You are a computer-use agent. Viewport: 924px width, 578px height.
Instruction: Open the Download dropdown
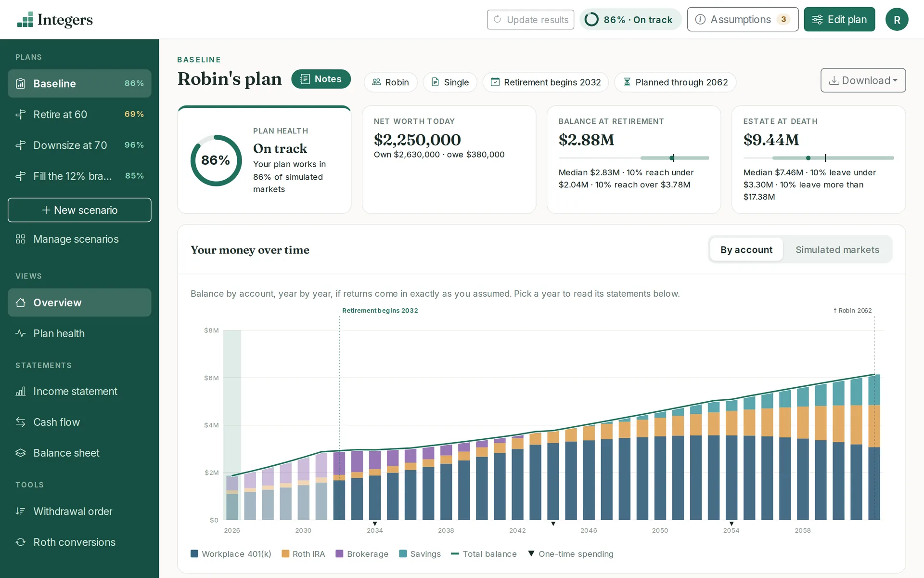[863, 80]
